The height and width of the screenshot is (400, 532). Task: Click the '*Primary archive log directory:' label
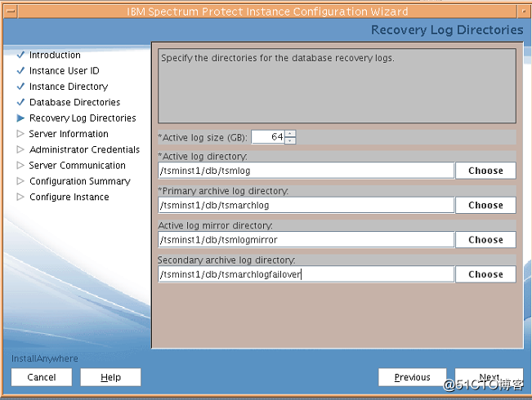(x=223, y=191)
